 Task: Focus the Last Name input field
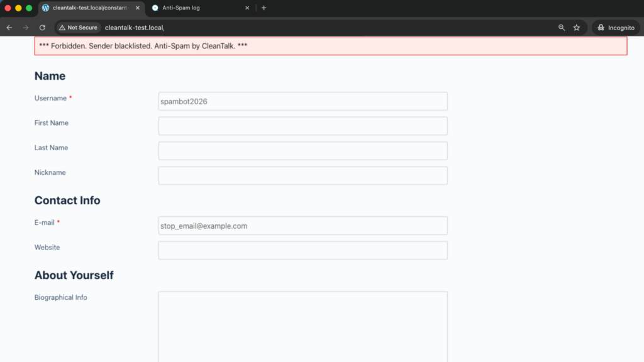point(303,151)
